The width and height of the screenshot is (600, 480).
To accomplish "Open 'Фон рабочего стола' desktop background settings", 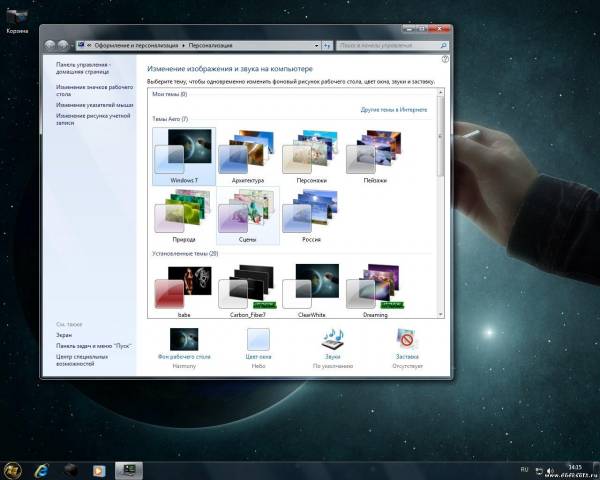I will [184, 348].
